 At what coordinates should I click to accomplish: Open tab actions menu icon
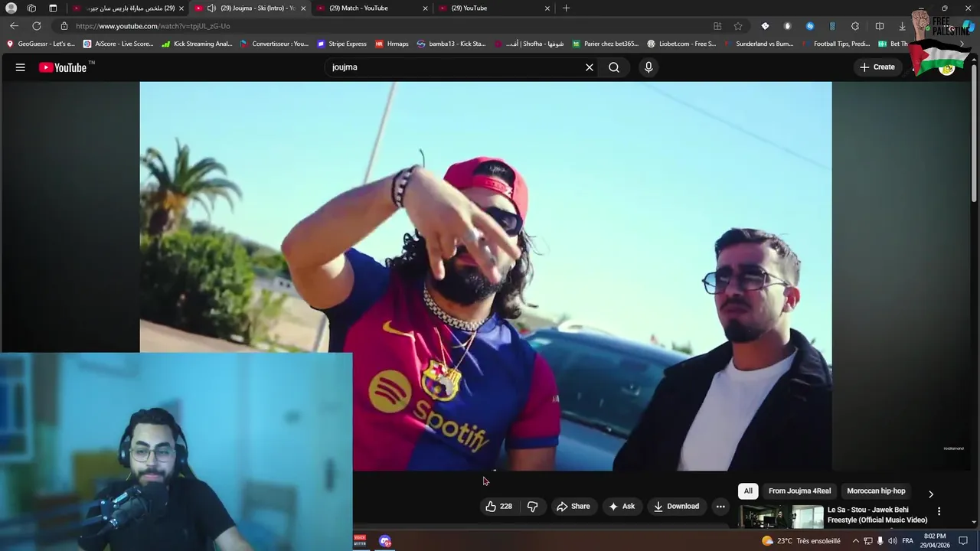click(53, 8)
